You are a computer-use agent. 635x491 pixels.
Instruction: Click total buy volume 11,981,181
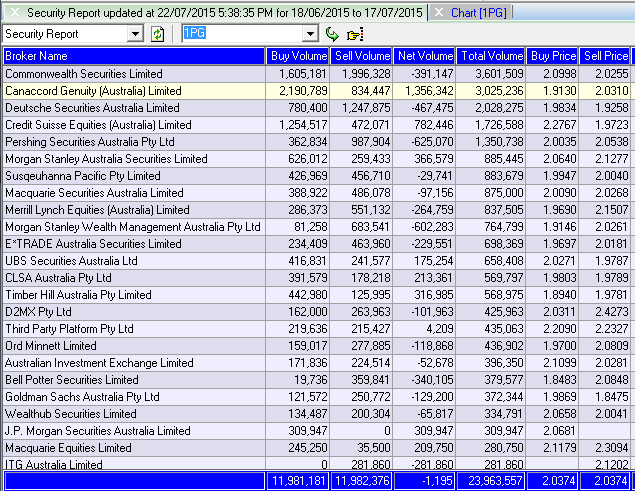click(298, 481)
